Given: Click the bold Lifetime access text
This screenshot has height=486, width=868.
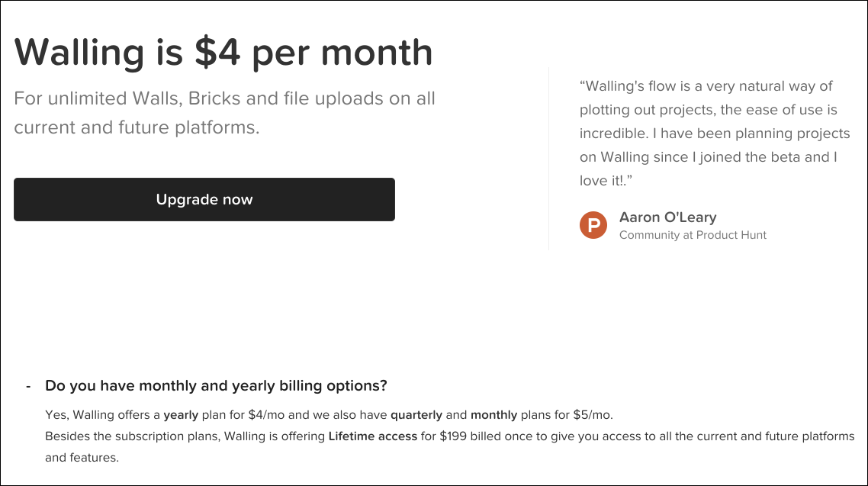Looking at the screenshot, I should click(372, 436).
